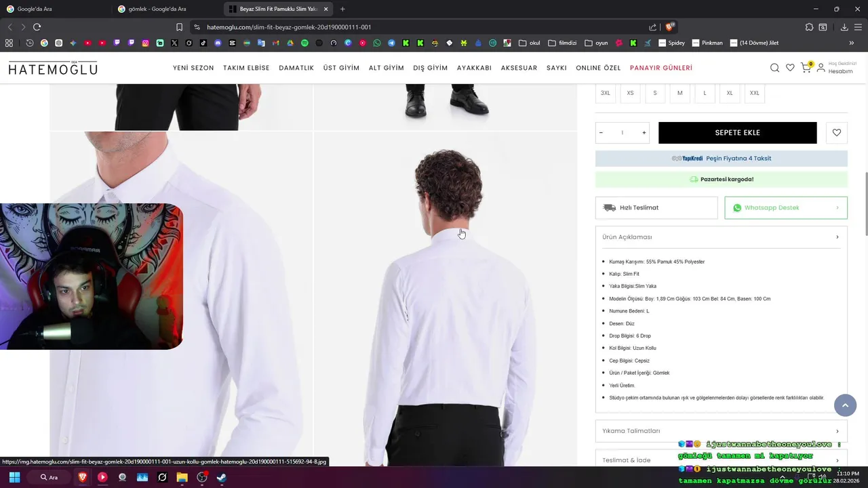Click the SEPETE EKLE button
868x488 pixels.
pyautogui.click(x=738, y=133)
